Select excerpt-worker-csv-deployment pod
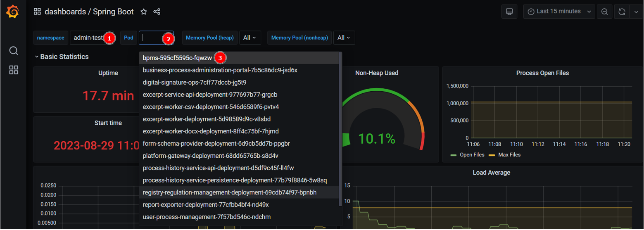The width and height of the screenshot is (644, 230). coord(239,107)
